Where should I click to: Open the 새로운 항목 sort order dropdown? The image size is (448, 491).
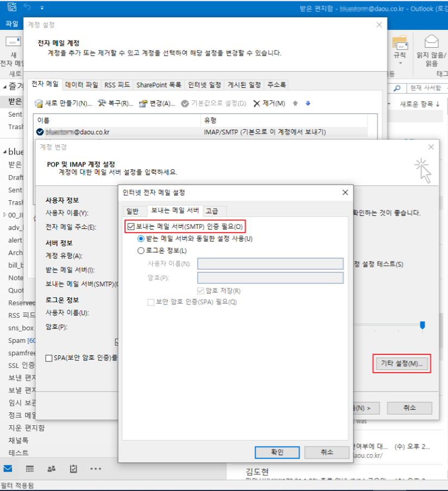coord(419,104)
